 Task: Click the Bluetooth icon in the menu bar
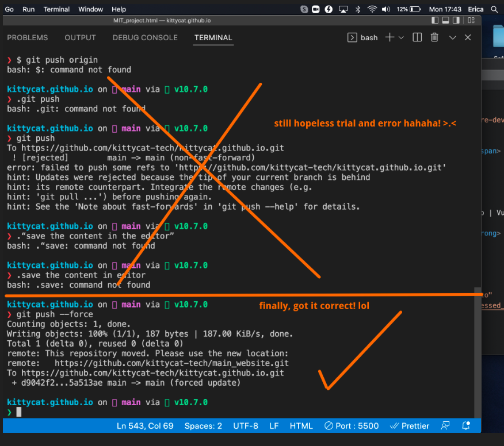pos(358,9)
